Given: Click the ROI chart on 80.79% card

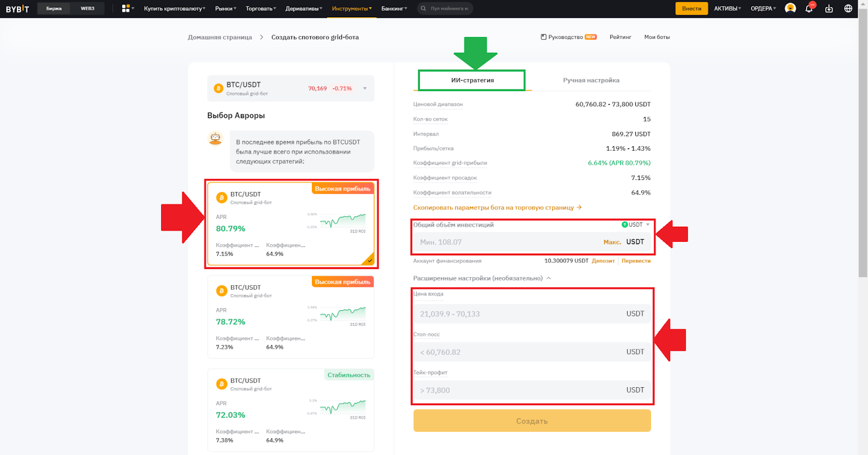Looking at the screenshot, I should tap(342, 221).
